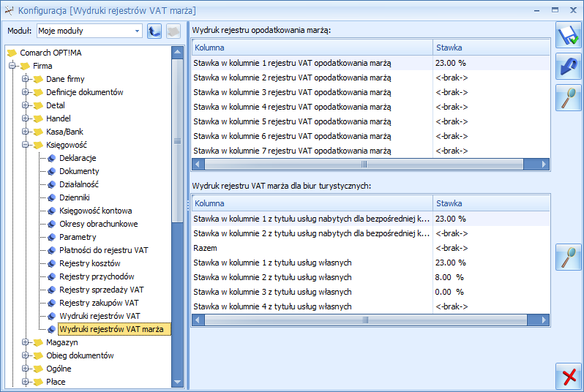
Task: Click the upper table horizontal scrollbar thumb
Action: click(364, 164)
